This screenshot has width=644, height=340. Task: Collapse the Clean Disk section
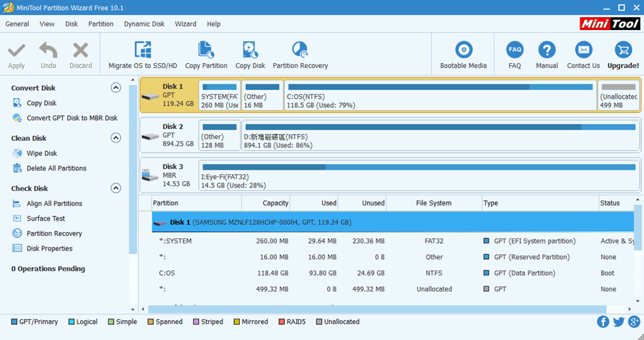click(116, 137)
